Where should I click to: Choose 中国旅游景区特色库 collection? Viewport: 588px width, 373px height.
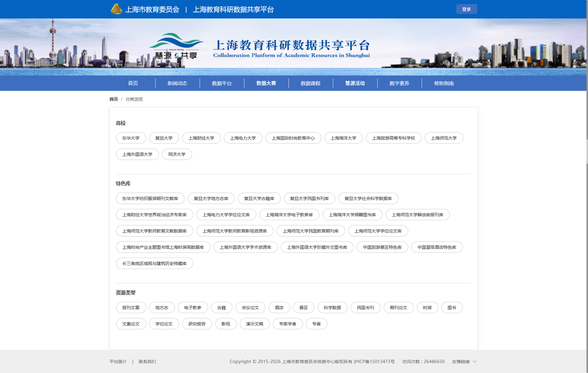pyautogui.click(x=382, y=247)
